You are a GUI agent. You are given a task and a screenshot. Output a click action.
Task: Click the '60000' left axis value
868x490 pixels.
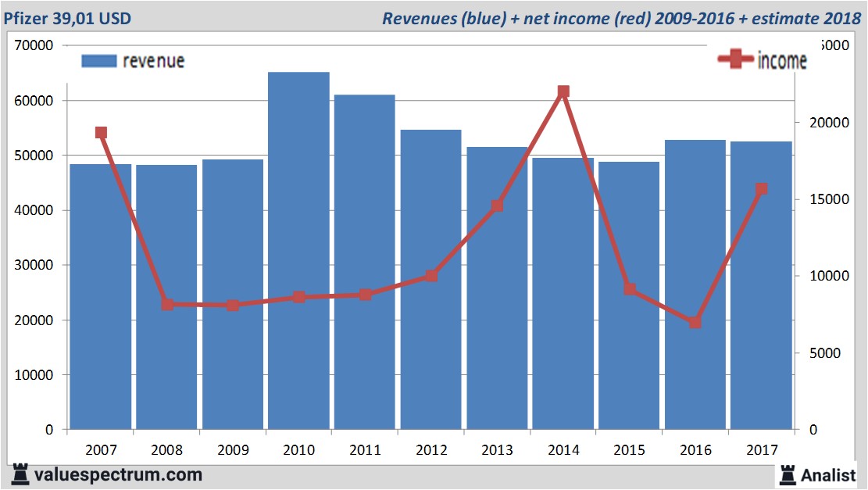[34, 101]
